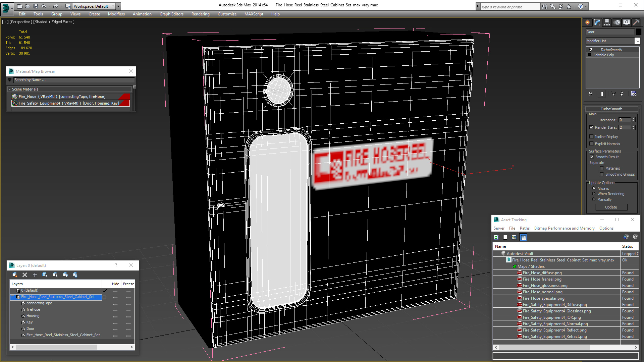This screenshot has height=362, width=644.
Task: Click Highlight Selected Objects' Layers icon
Action: pyautogui.click(x=55, y=275)
